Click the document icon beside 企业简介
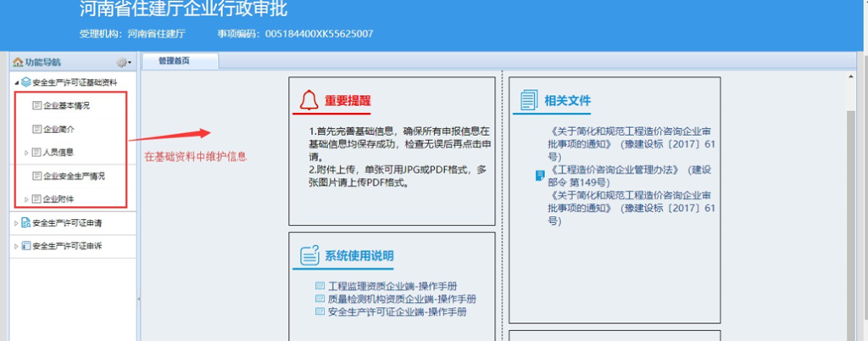 [37, 129]
